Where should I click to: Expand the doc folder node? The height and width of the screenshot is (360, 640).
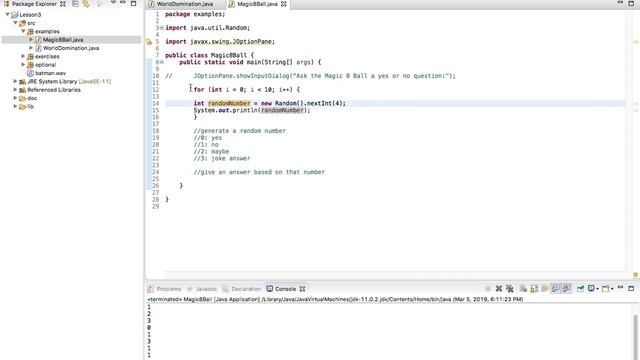[16, 98]
